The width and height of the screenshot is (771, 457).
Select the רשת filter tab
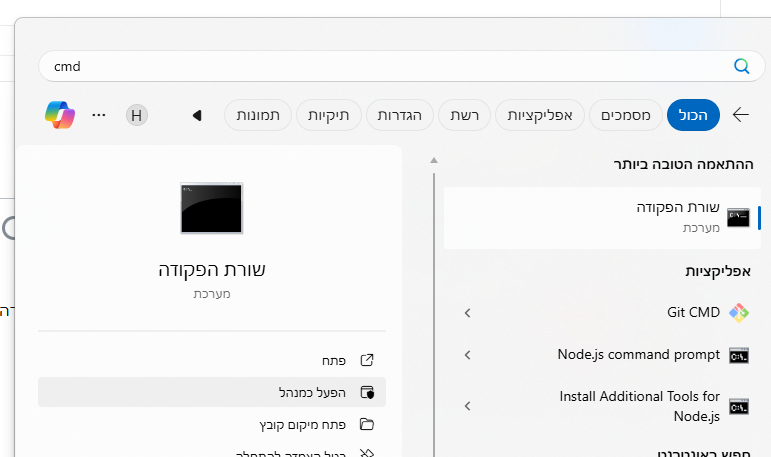[464, 115]
